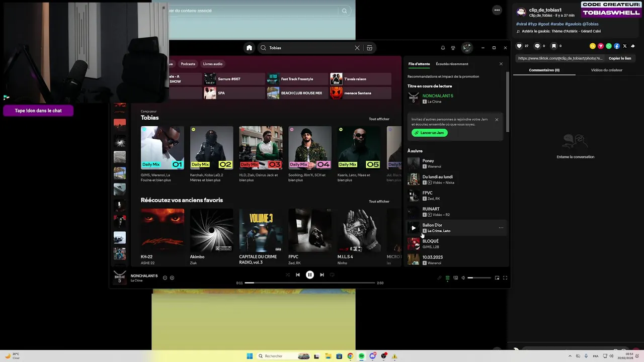Open TikTok more options three dots

coord(497,10)
